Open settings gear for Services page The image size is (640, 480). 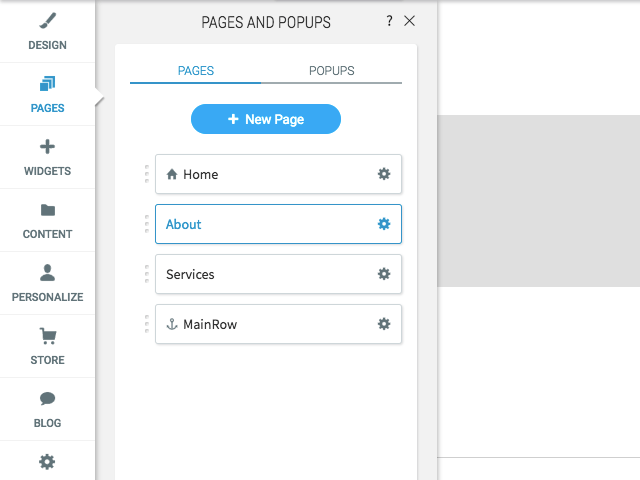[384, 274]
